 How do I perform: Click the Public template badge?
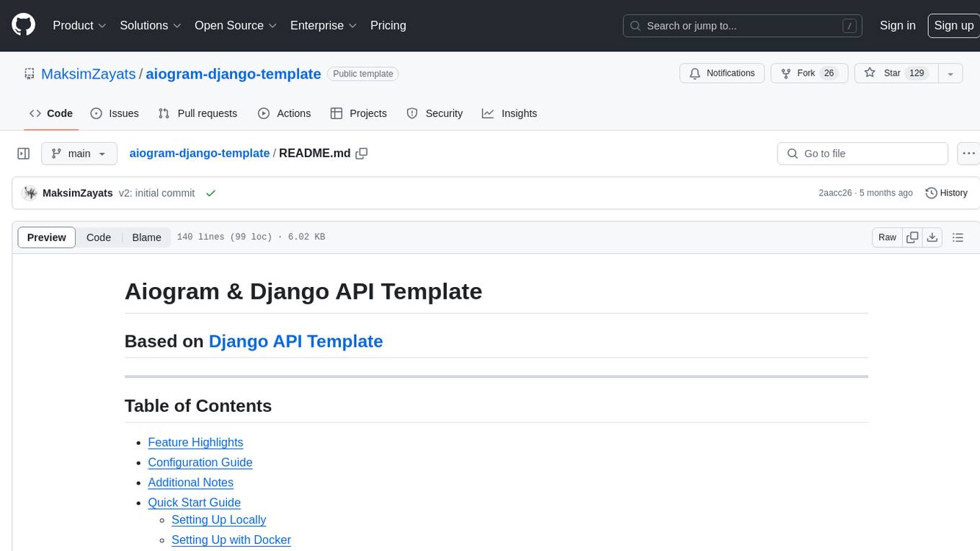pos(363,74)
